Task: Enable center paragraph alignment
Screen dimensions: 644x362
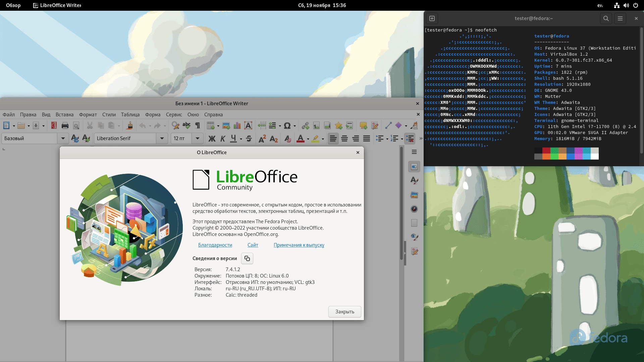Action: tap(344, 138)
